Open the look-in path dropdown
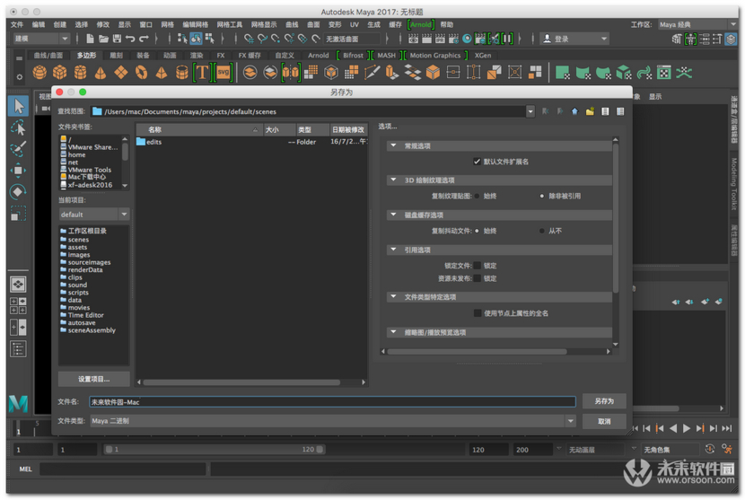Image resolution: width=745 pixels, height=500 pixels. pos(530,112)
